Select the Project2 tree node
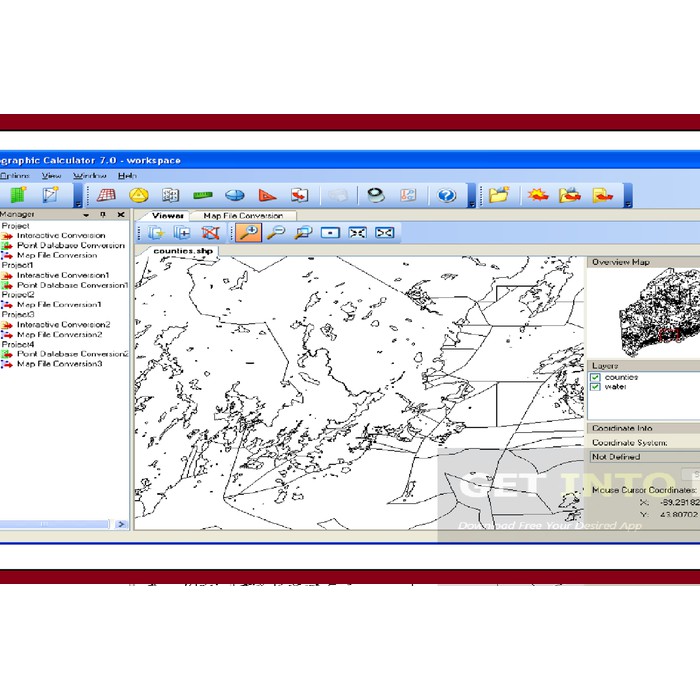Screen dimensions: 700x700 18,295
